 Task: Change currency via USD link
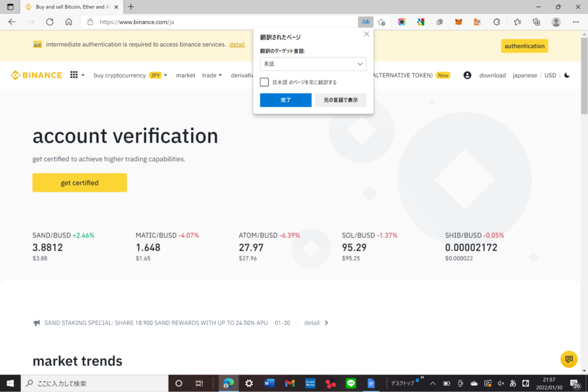tap(550, 75)
